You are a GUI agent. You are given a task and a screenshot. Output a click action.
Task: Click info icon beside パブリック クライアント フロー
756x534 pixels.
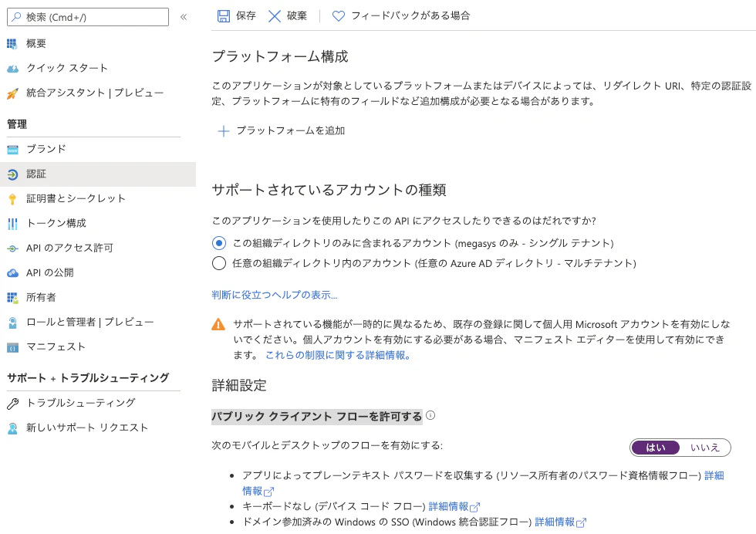coord(430,415)
